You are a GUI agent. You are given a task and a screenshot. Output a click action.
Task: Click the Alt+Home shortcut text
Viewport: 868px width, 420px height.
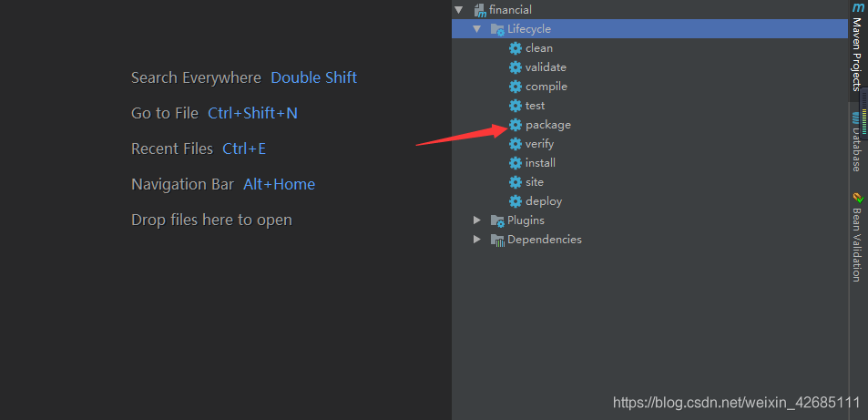point(279,185)
